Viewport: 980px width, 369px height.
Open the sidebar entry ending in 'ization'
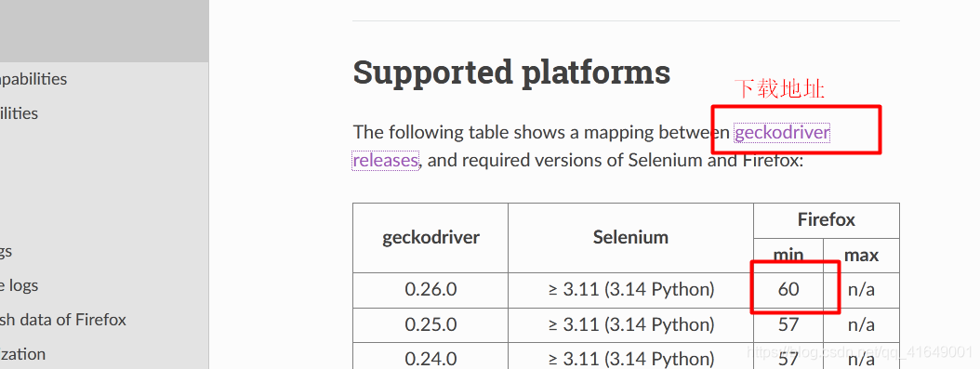point(22,354)
